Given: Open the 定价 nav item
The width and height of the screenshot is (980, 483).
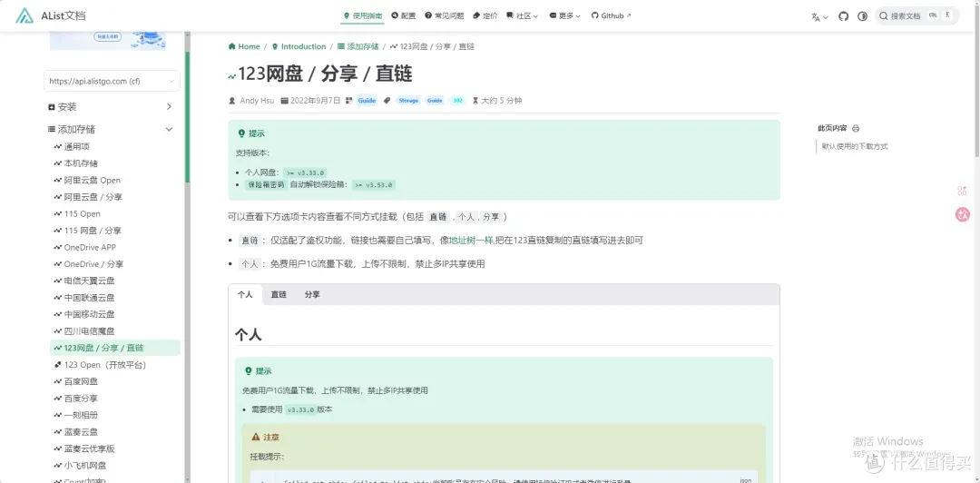Looking at the screenshot, I should coord(485,15).
